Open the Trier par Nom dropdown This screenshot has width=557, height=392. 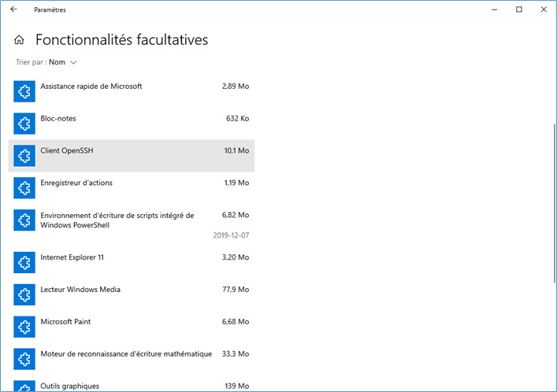pyautogui.click(x=62, y=62)
